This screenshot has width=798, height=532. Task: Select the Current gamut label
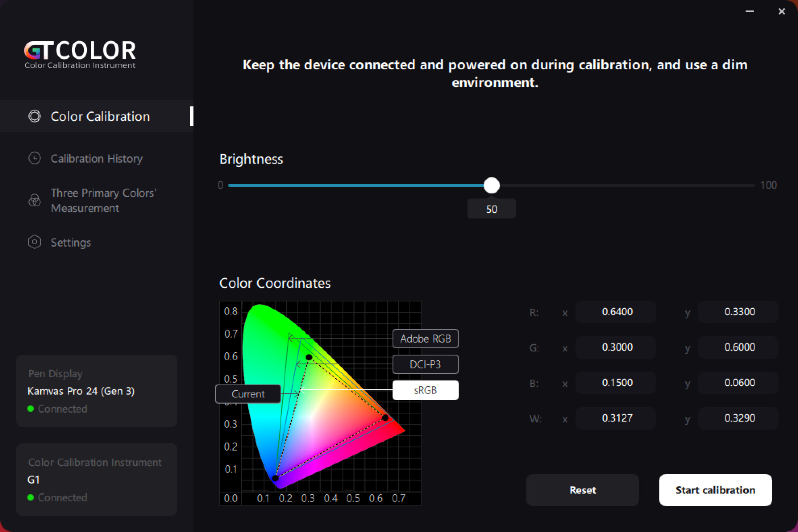[x=248, y=394]
